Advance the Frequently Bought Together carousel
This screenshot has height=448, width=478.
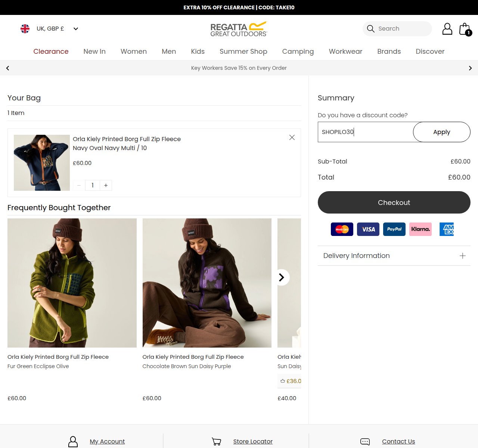pos(282,277)
